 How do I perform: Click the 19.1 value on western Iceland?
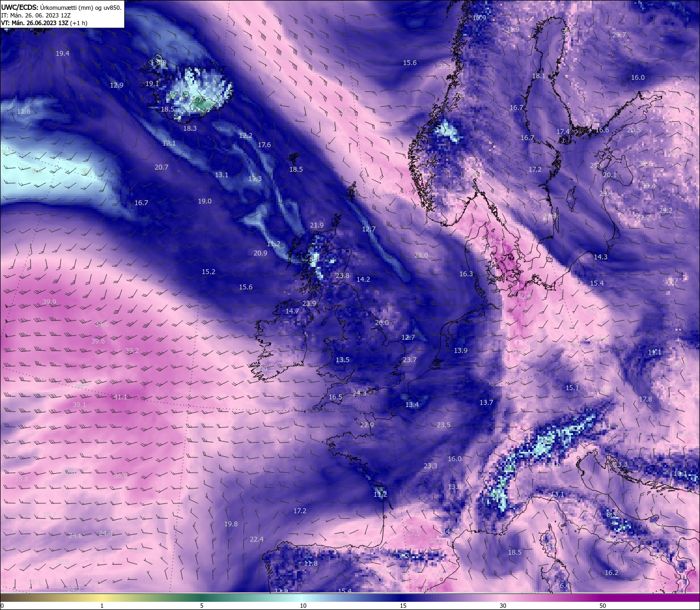(x=152, y=84)
